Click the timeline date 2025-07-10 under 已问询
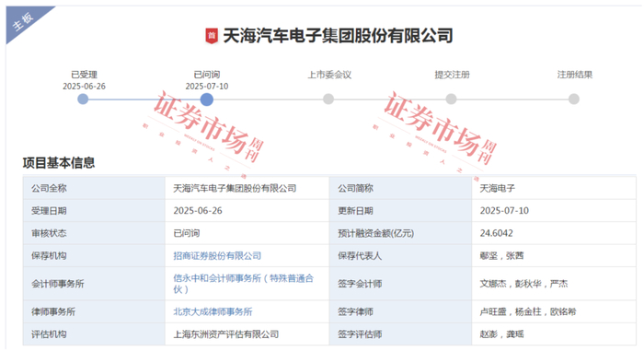The image size is (644, 351). pos(207,87)
